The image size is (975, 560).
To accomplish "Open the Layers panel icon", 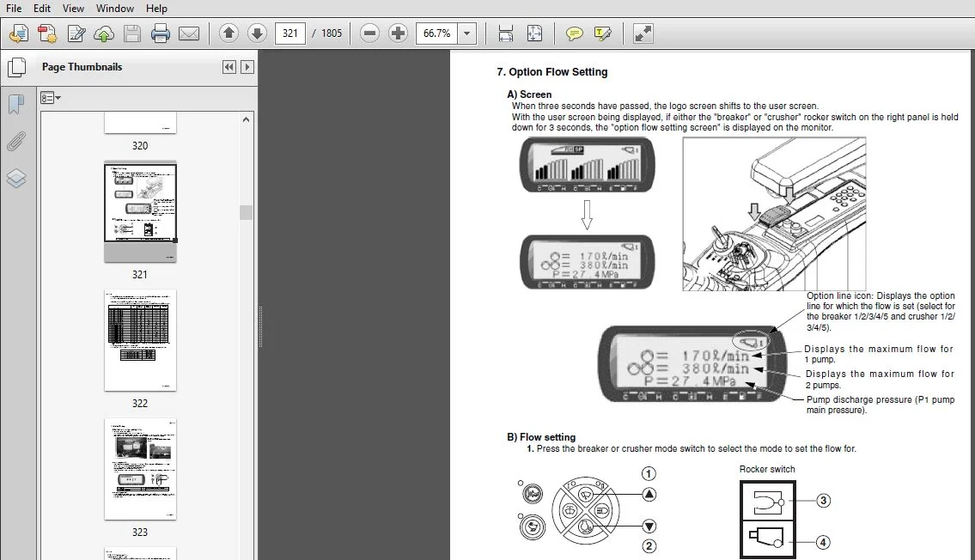I will click(16, 179).
